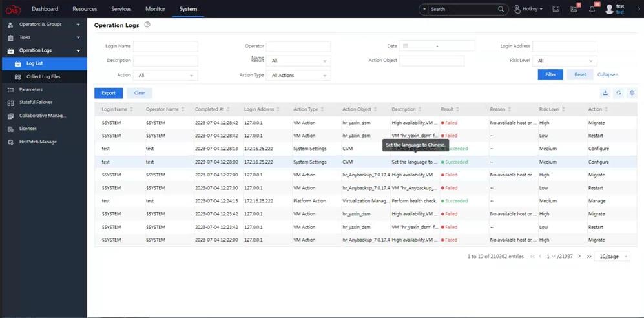Open the Result dropdown set to All
Viewport: 644px width, 318px height.
(298, 61)
